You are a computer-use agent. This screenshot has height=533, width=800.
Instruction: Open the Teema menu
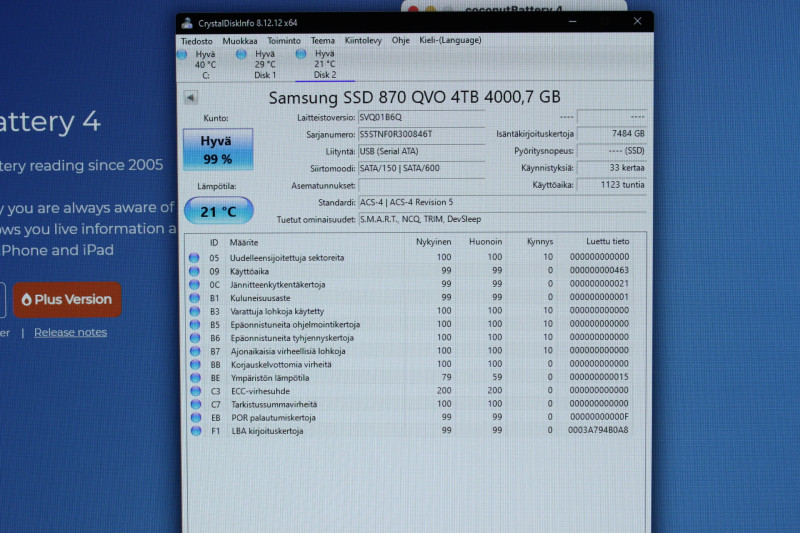point(323,40)
